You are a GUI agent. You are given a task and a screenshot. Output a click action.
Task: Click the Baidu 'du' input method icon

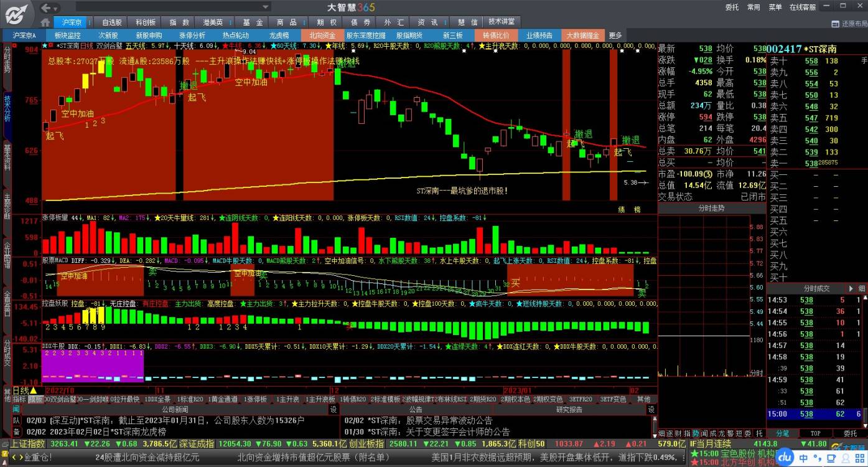pos(785,457)
